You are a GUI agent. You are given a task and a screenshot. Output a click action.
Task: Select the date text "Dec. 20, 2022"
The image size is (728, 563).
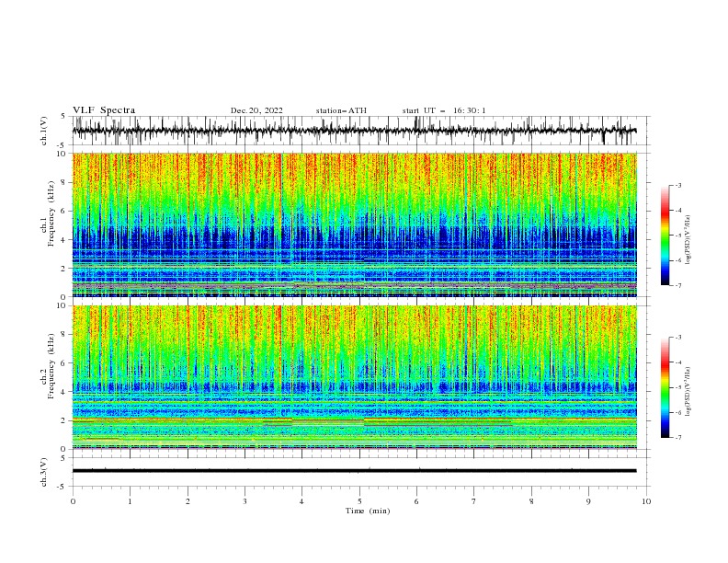coord(256,110)
